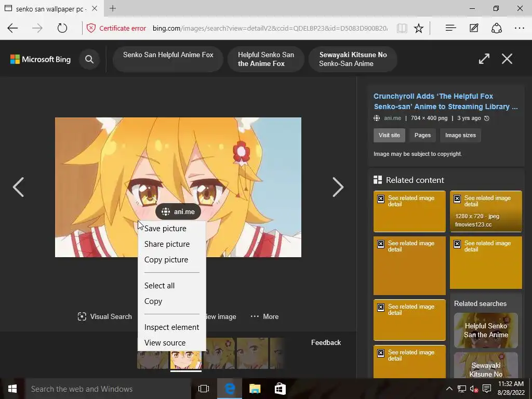Screen dimensions: 532x399
Task: Select Sewayaki Kitsune No Senko-San Anime chip
Action: pos(353,59)
